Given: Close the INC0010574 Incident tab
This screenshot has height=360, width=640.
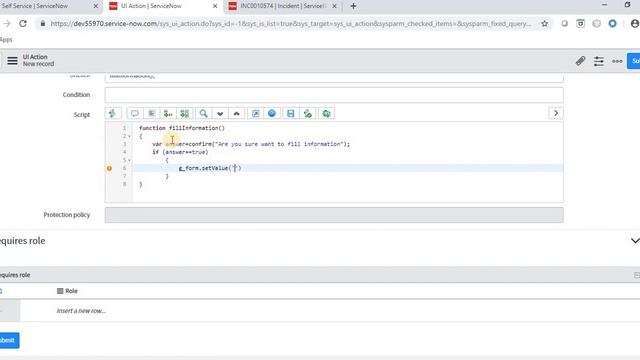Looking at the screenshot, I should (x=334, y=6).
